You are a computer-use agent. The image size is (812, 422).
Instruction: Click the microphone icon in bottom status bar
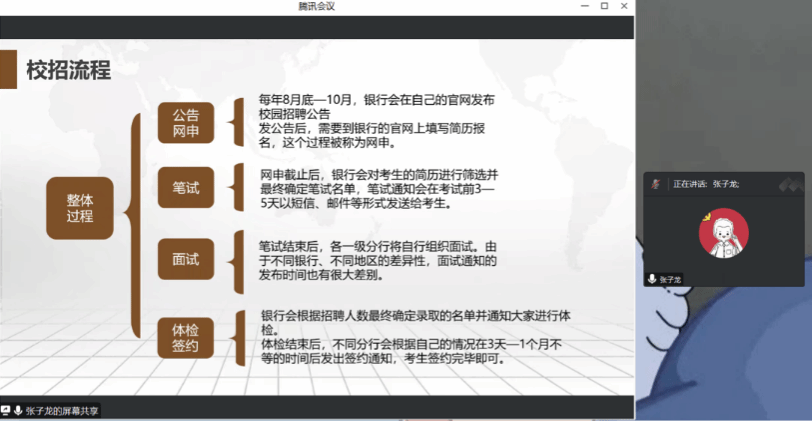click(x=18, y=410)
